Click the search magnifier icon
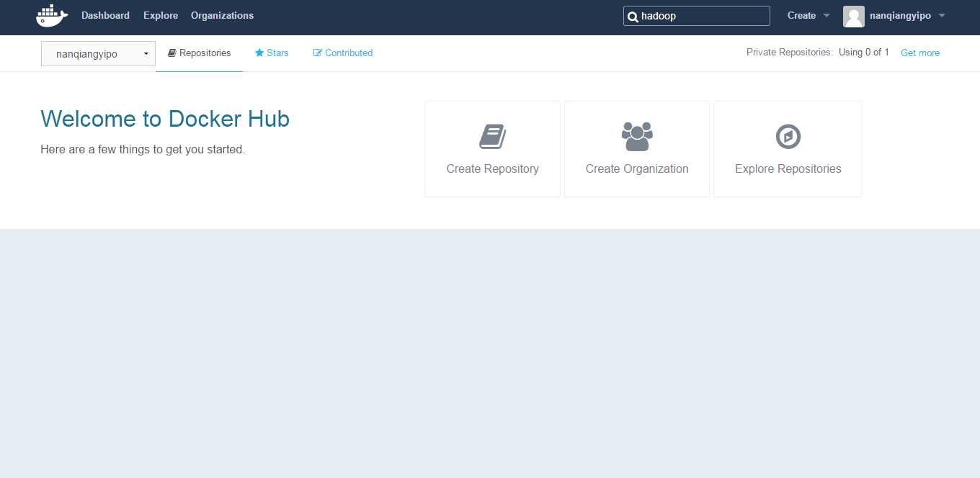This screenshot has height=478, width=980. click(x=633, y=16)
